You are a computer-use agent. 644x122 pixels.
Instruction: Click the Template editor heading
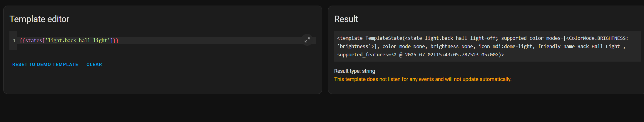click(39, 19)
